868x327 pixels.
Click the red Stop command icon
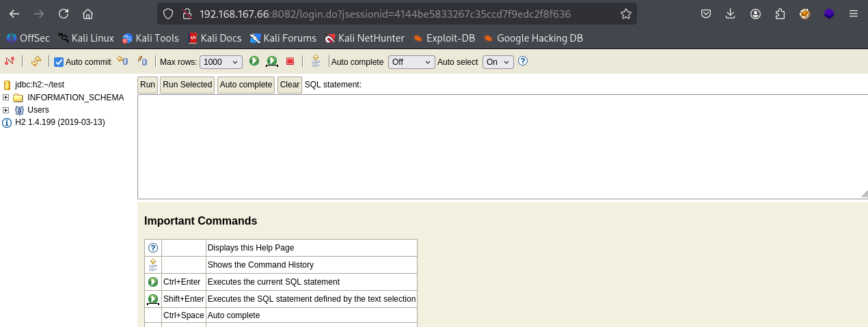290,61
